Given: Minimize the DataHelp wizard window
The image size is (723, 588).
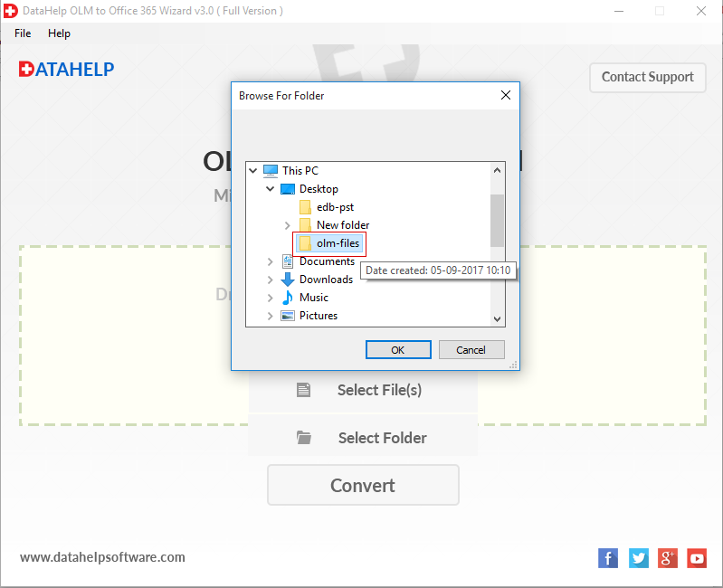Looking at the screenshot, I should [619, 11].
